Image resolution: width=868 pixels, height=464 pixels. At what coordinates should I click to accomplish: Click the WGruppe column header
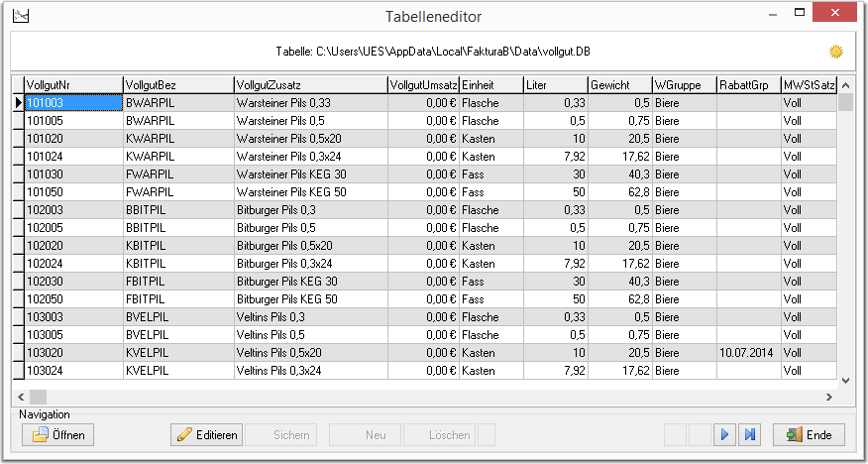[685, 85]
